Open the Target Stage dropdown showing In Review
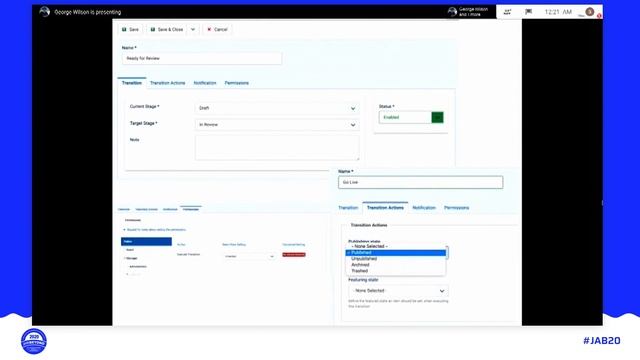 [x=277, y=124]
